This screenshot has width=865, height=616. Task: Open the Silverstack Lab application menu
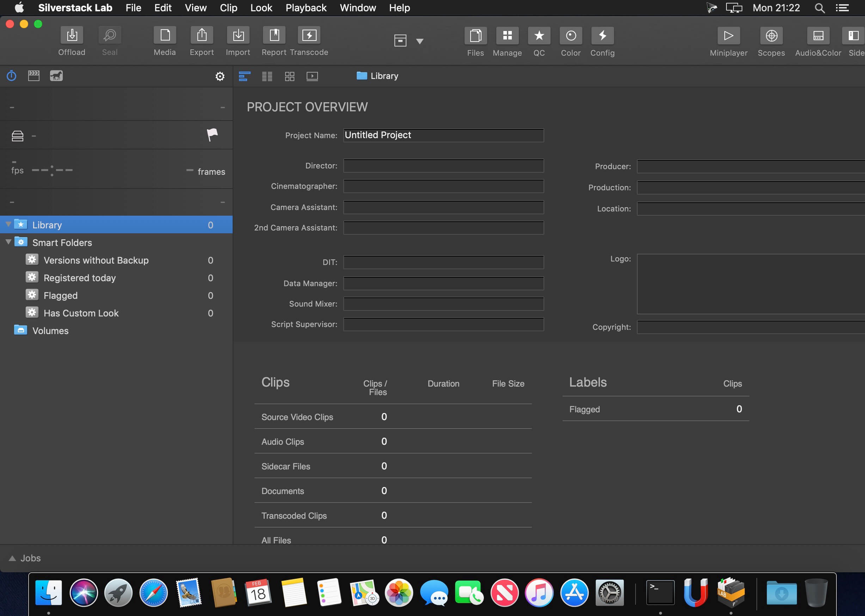[x=75, y=8]
